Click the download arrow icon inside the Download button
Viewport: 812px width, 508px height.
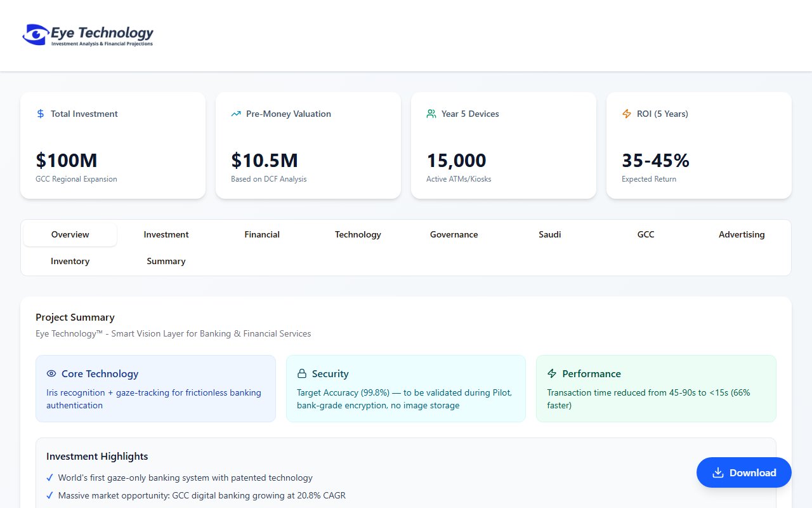(x=718, y=472)
